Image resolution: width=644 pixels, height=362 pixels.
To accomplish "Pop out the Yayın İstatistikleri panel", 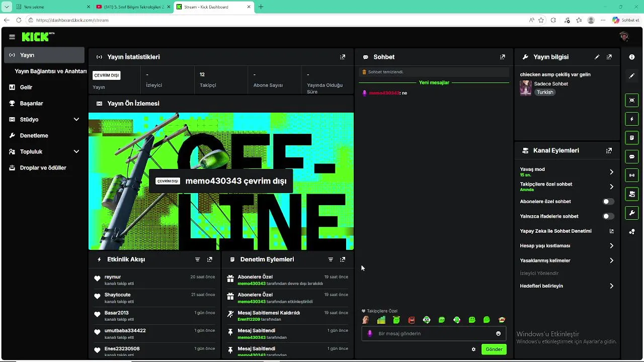I will pyautogui.click(x=343, y=57).
